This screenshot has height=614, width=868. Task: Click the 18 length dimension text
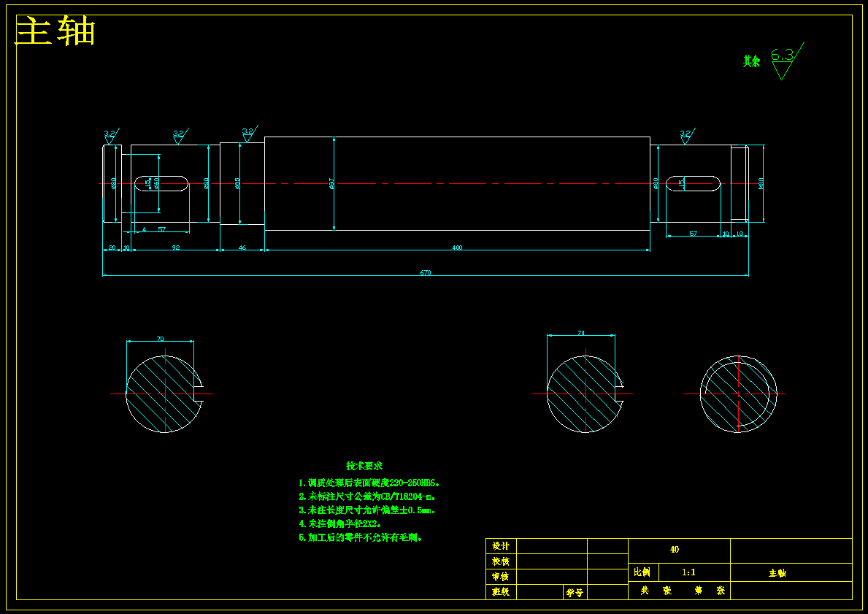coord(740,234)
